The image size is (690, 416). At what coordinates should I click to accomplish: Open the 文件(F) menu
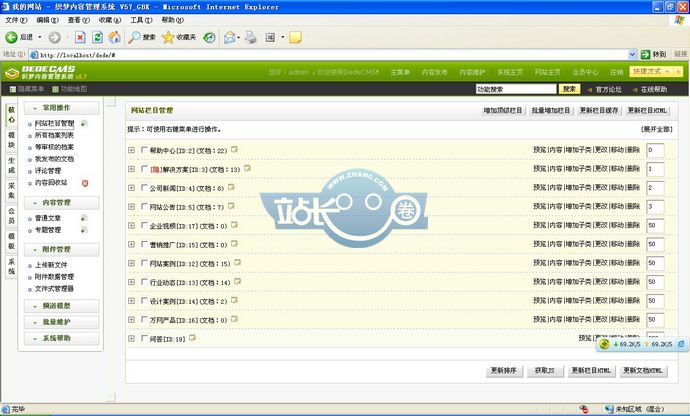point(16,20)
